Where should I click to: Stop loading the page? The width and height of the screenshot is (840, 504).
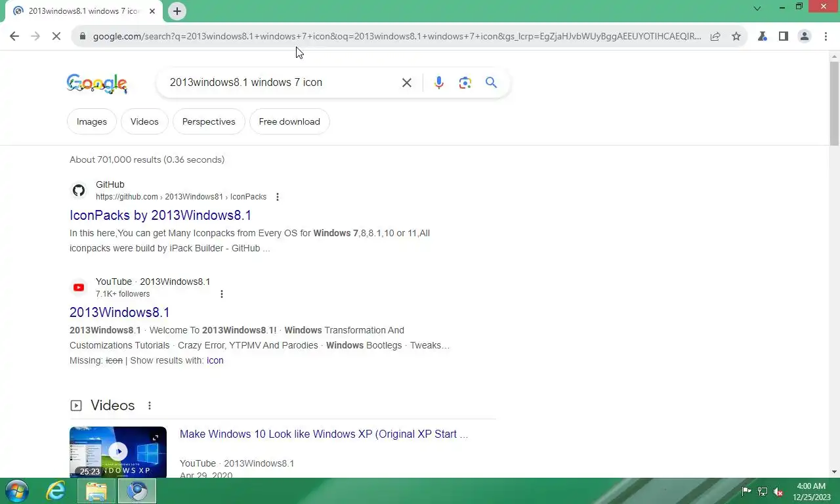coord(56,37)
